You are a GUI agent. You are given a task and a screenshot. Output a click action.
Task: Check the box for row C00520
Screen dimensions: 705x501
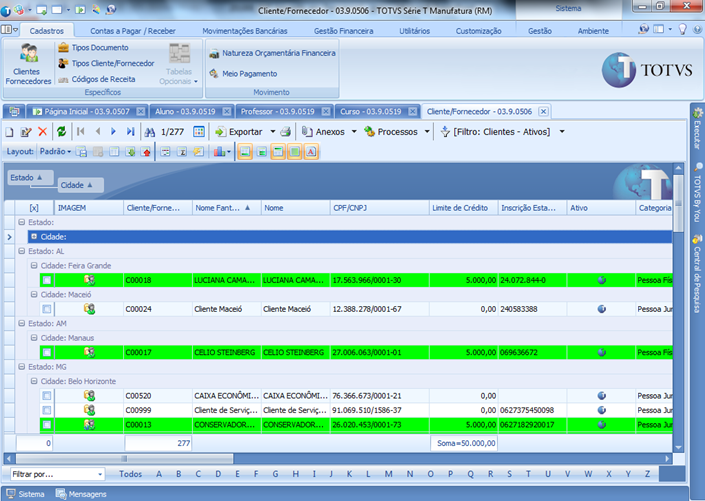click(x=47, y=396)
